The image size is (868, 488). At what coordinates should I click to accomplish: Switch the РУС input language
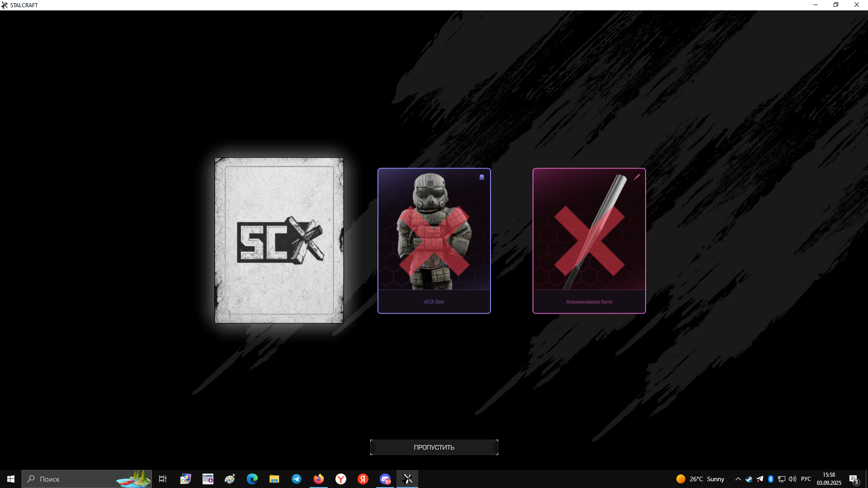point(806,479)
